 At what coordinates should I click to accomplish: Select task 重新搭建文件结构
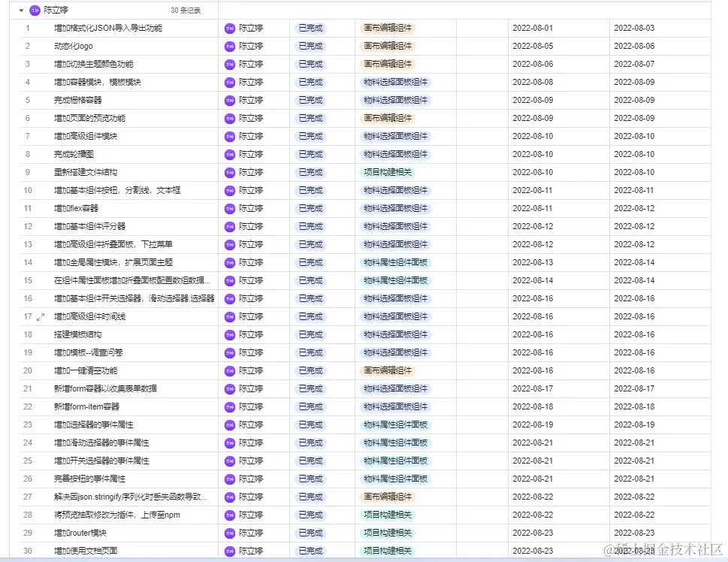pyautogui.click(x=86, y=172)
